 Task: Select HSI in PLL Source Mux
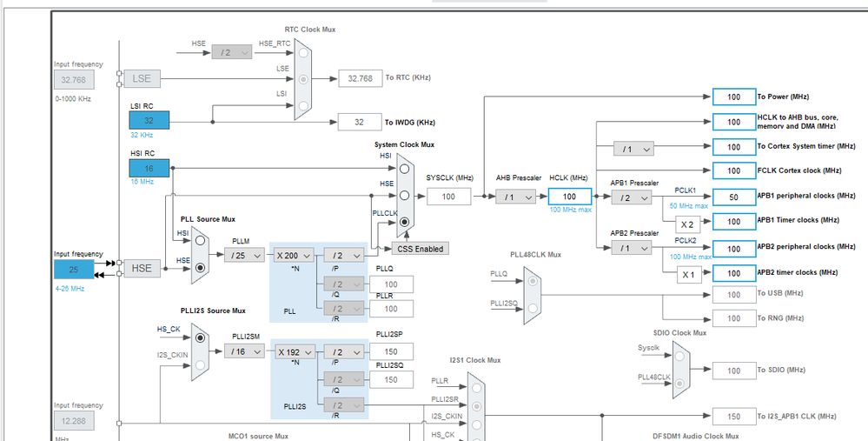click(x=200, y=240)
